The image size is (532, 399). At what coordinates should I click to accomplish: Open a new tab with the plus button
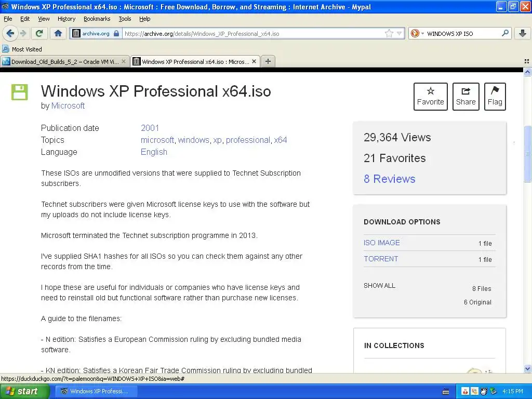(x=268, y=61)
